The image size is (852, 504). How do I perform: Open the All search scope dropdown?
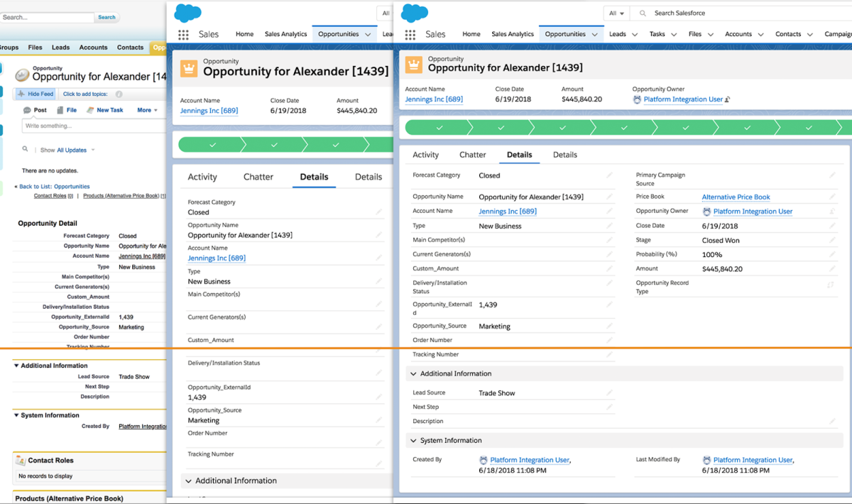[616, 13]
